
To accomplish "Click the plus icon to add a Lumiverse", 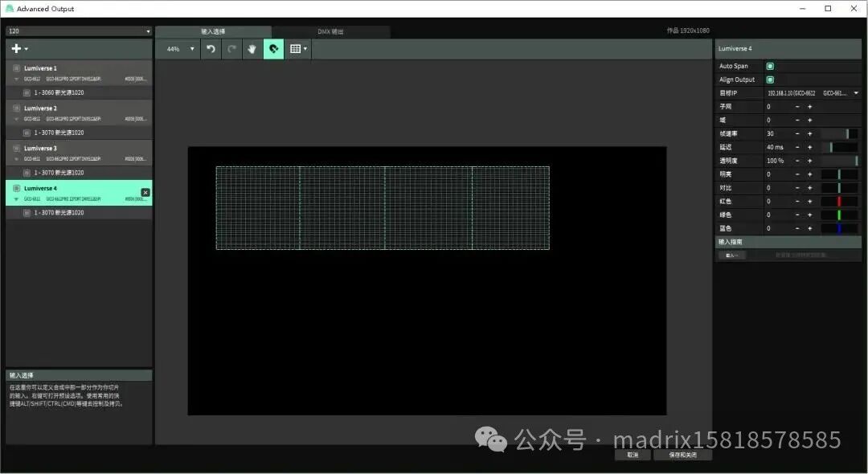I will coord(14,48).
